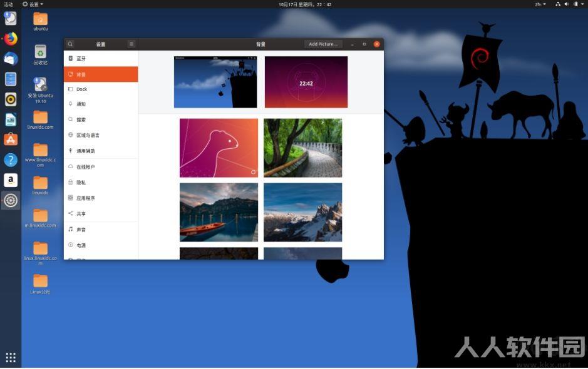Open the 隐私 privacy panel
Image resolution: width=588 pixels, height=369 pixels.
pyautogui.click(x=101, y=183)
